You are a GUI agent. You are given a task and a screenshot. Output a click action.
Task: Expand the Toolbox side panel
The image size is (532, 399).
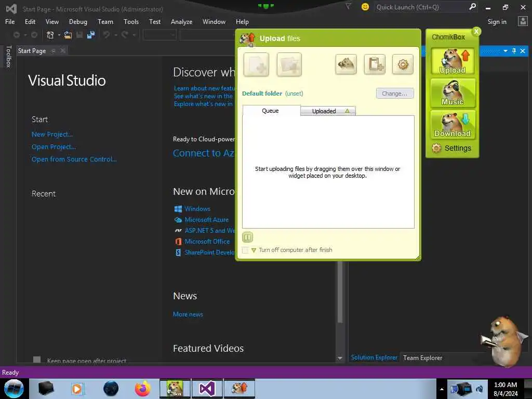pyautogui.click(x=9, y=57)
